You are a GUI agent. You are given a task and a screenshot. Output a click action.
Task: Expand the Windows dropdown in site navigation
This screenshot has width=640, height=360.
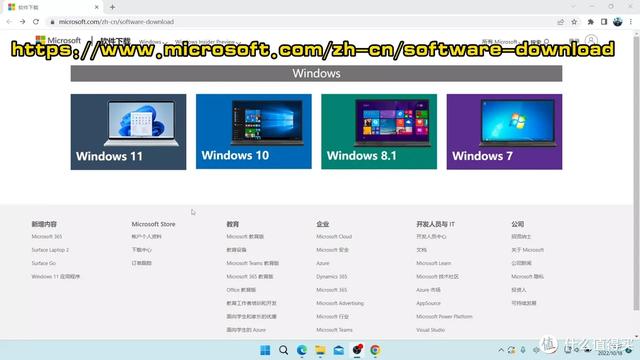tap(152, 42)
